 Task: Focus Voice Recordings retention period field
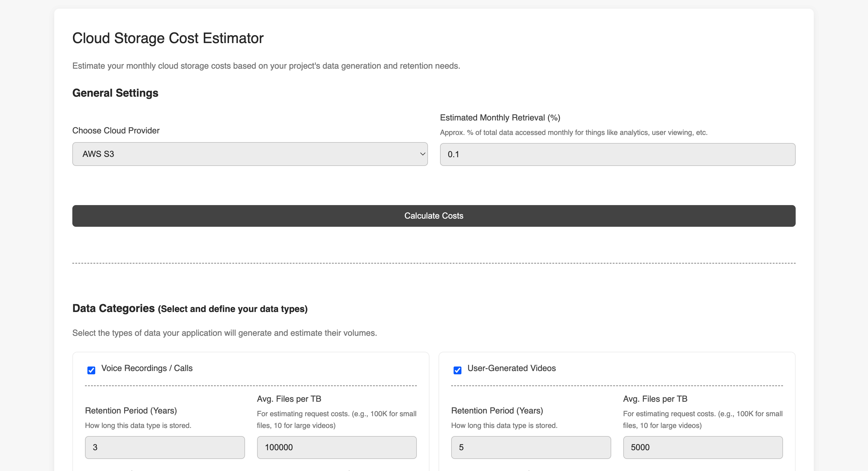click(165, 448)
